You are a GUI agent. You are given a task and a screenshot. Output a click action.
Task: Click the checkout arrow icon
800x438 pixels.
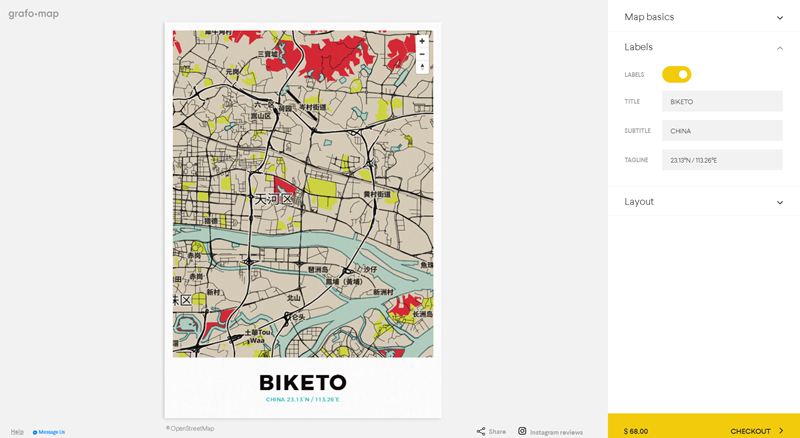pyautogui.click(x=781, y=431)
